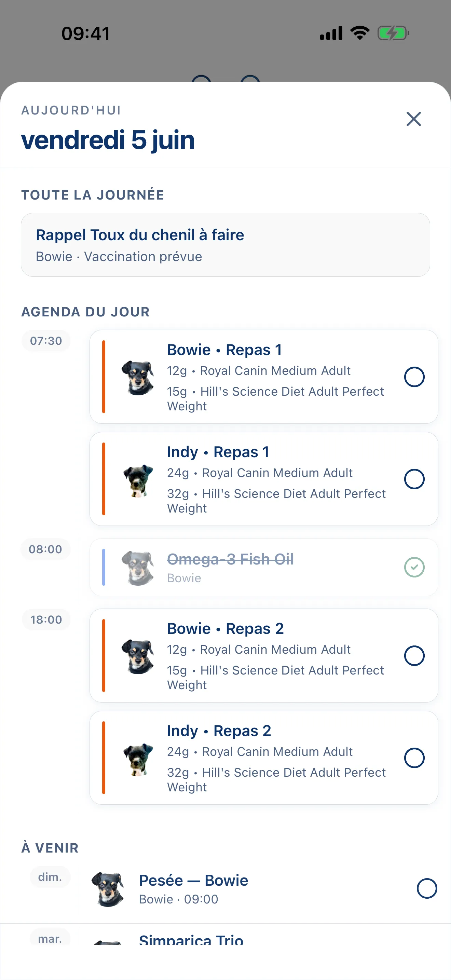Mark Indy Repas 1 as done

pyautogui.click(x=414, y=479)
